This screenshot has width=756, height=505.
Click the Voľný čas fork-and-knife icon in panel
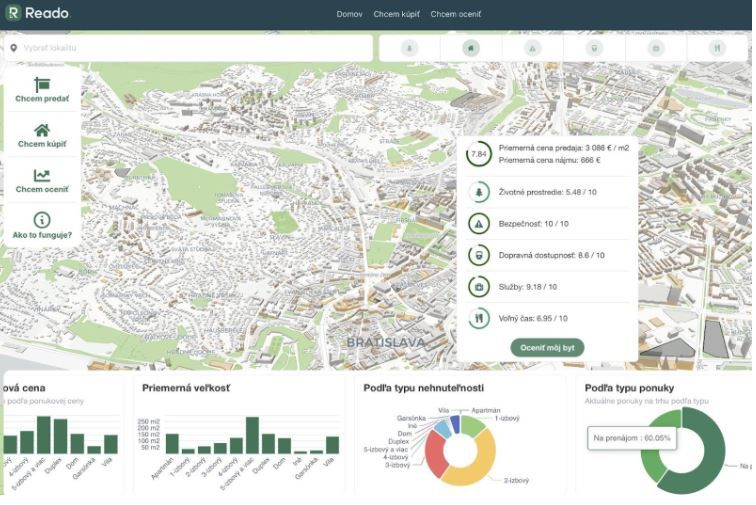click(x=479, y=318)
